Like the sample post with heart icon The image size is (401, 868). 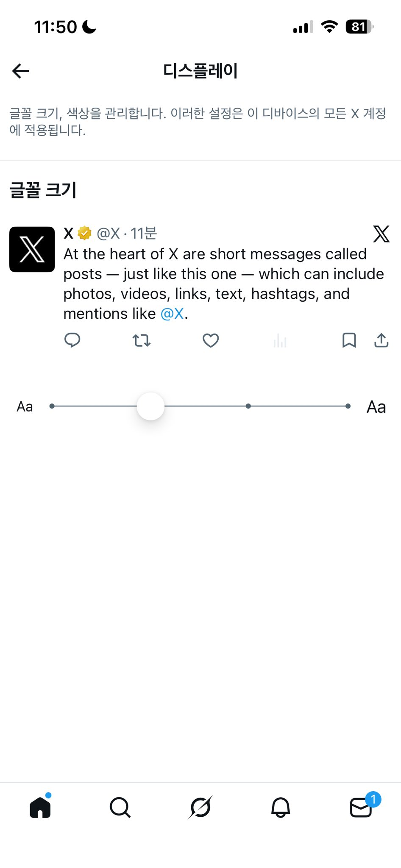[x=211, y=340]
